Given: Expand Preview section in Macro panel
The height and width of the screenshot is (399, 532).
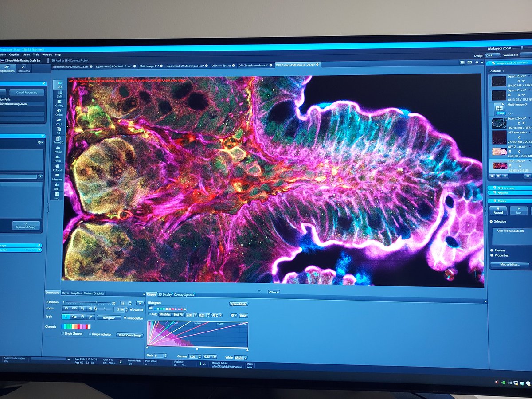Looking at the screenshot, I should coord(498,250).
